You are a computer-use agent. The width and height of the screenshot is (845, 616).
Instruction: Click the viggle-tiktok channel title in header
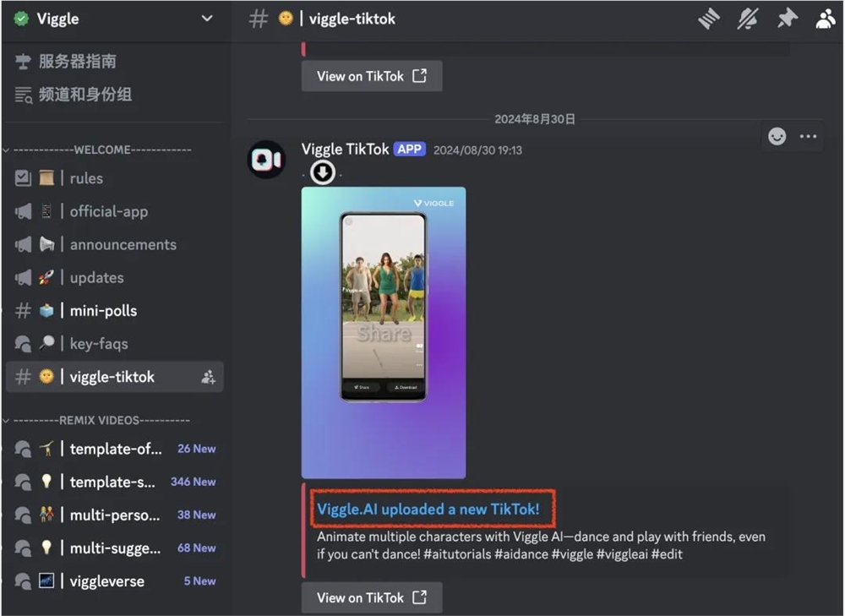click(x=352, y=19)
